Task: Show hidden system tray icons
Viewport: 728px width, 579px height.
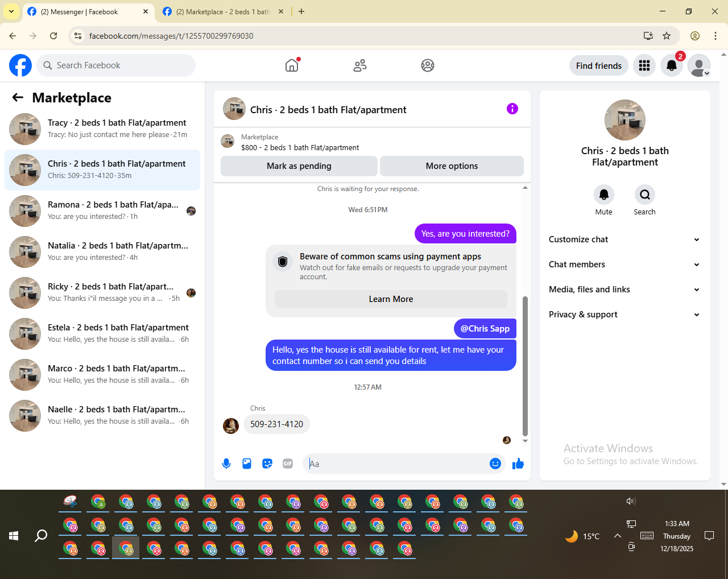Action: coord(617,536)
